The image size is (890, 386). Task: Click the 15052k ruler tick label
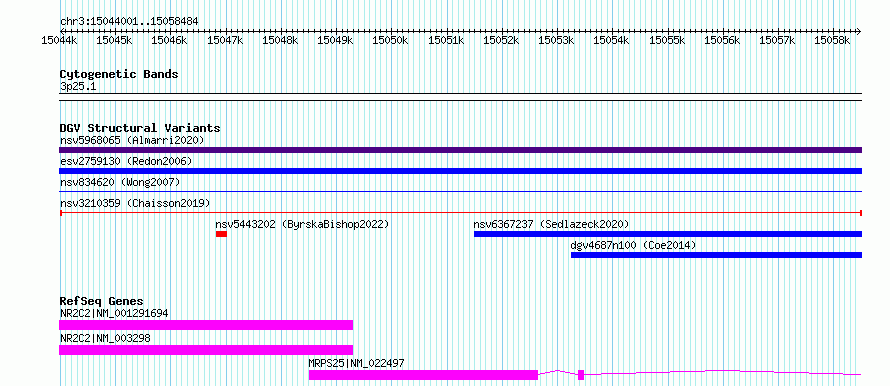pos(501,40)
